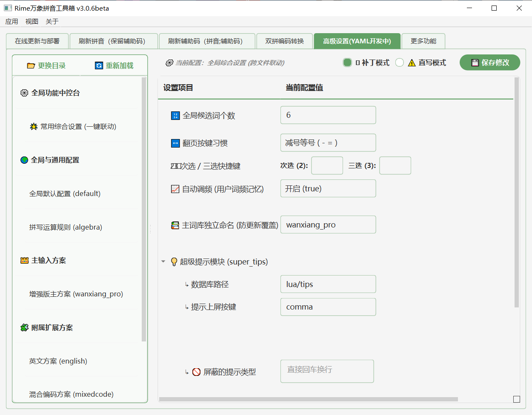This screenshot has width=532, height=415.
Task: Click the database icon beside 主词库独立命名
Action: pyautogui.click(x=175, y=225)
